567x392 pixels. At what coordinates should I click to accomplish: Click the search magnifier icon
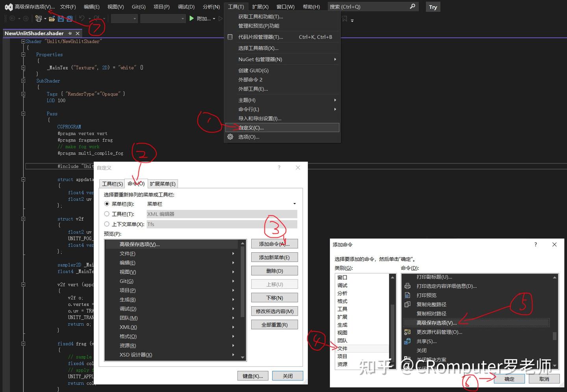[x=412, y=6]
